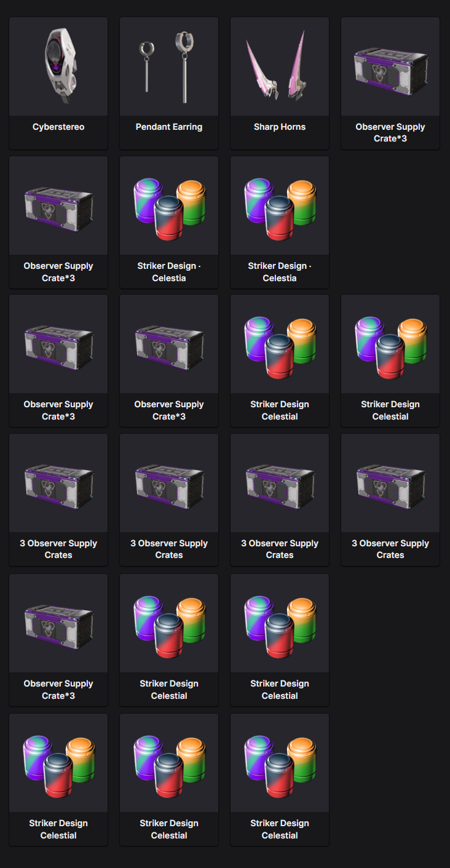The width and height of the screenshot is (450, 868).
Task: Select paint cans right of second-row crate
Action: [169, 205]
